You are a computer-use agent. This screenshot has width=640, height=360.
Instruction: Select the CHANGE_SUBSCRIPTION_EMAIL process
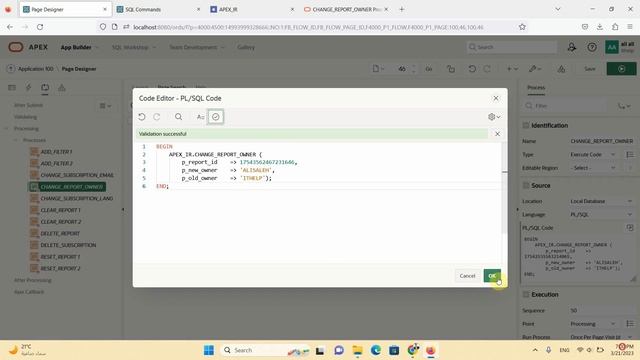[x=77, y=175]
